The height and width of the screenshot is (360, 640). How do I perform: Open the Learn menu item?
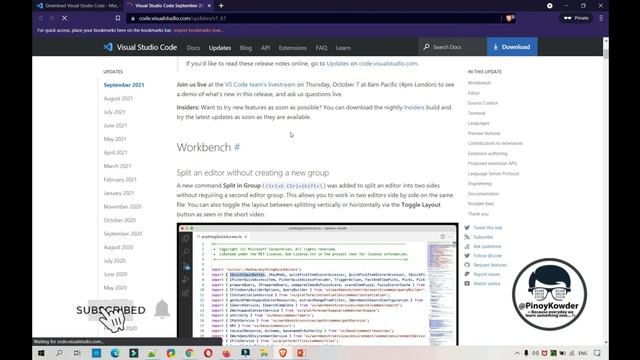(343, 48)
